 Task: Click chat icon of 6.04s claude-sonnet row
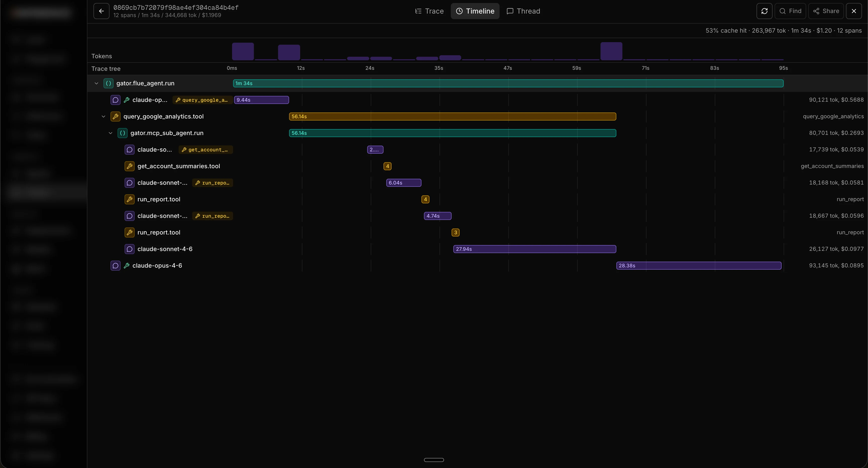[x=129, y=183]
